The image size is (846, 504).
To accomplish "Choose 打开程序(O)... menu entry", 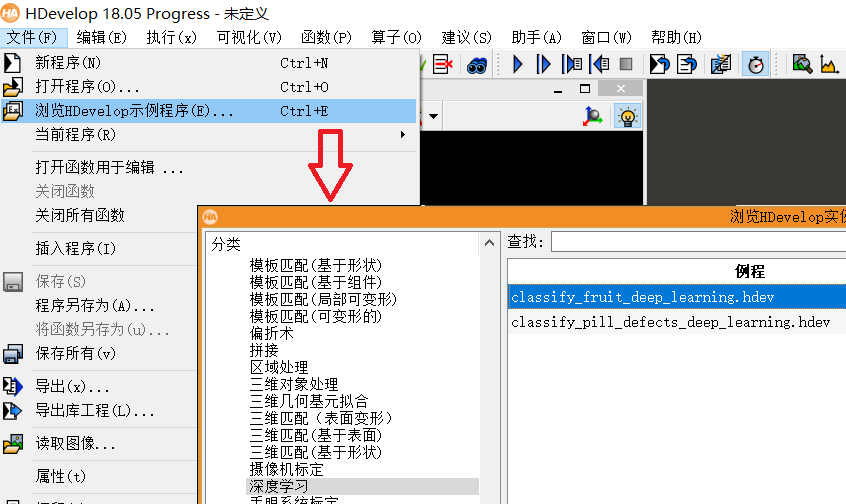I will click(209, 87).
